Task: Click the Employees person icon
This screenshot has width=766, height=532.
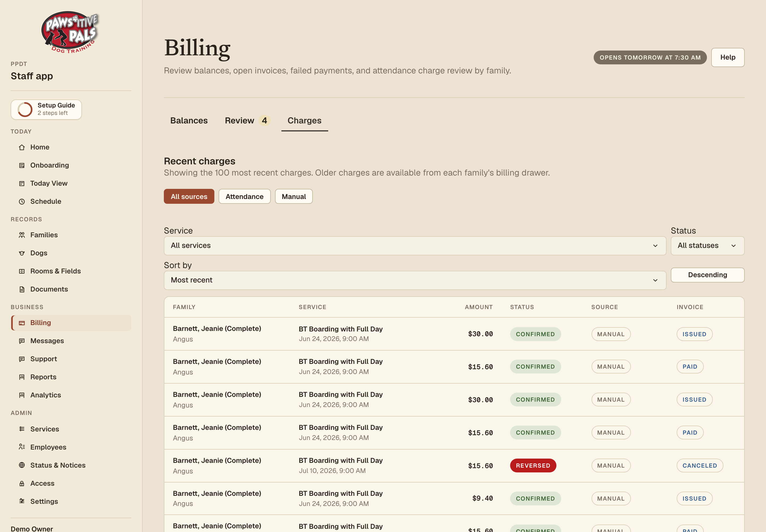Action: tap(22, 447)
